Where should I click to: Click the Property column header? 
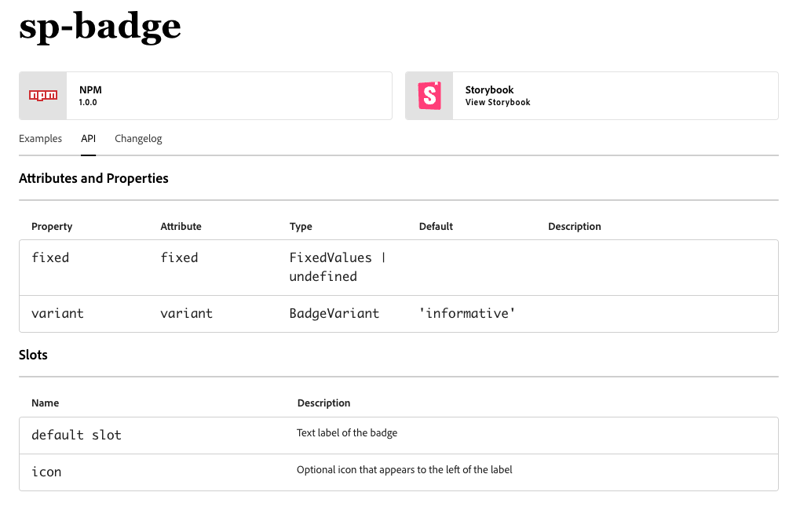point(52,227)
